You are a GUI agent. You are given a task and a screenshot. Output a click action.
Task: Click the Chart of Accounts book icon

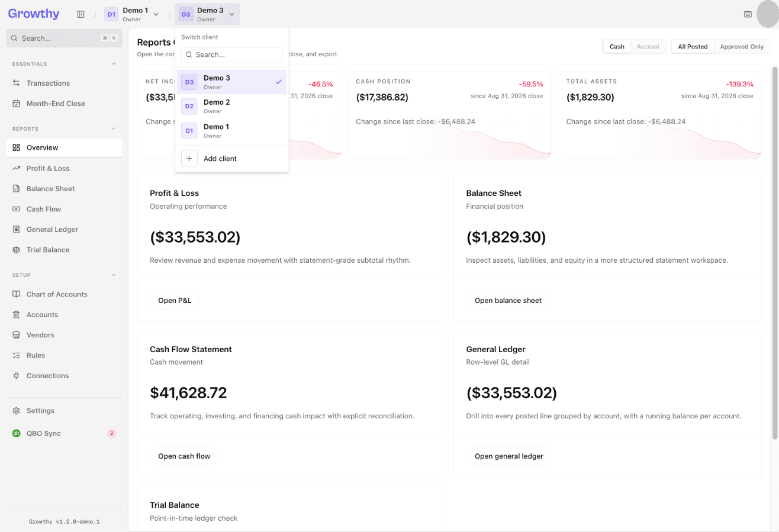(17, 295)
